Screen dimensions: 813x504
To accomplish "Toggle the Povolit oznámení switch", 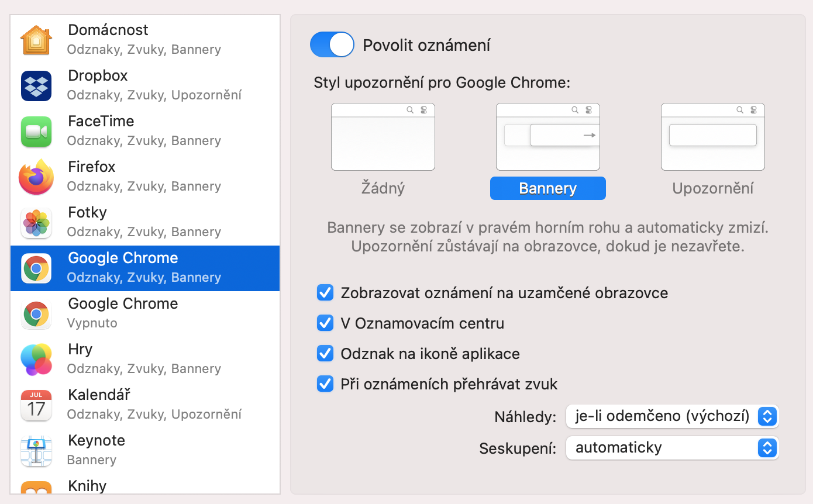I will coord(332,45).
